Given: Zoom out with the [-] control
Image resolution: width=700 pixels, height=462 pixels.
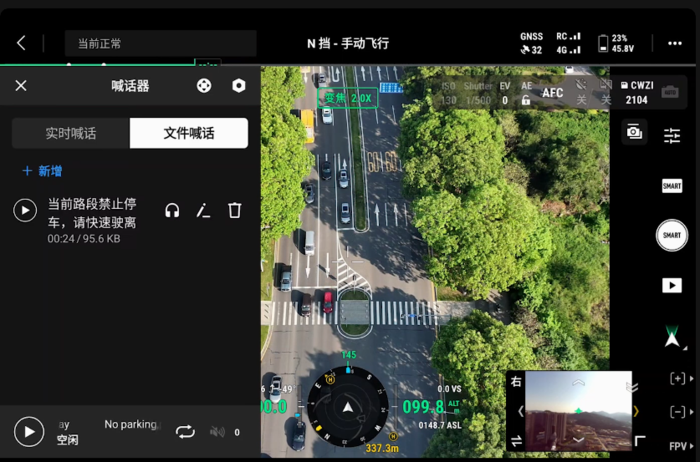Looking at the screenshot, I should click(x=678, y=412).
